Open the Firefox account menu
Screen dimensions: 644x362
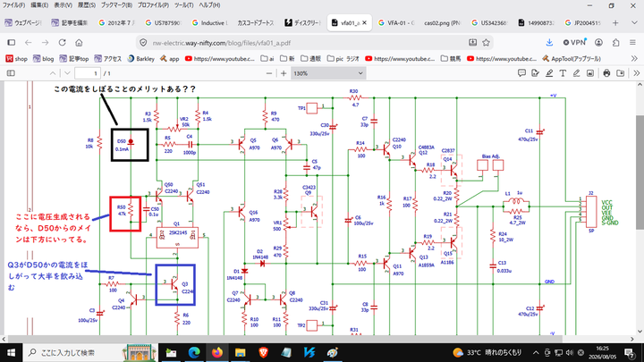[598, 42]
